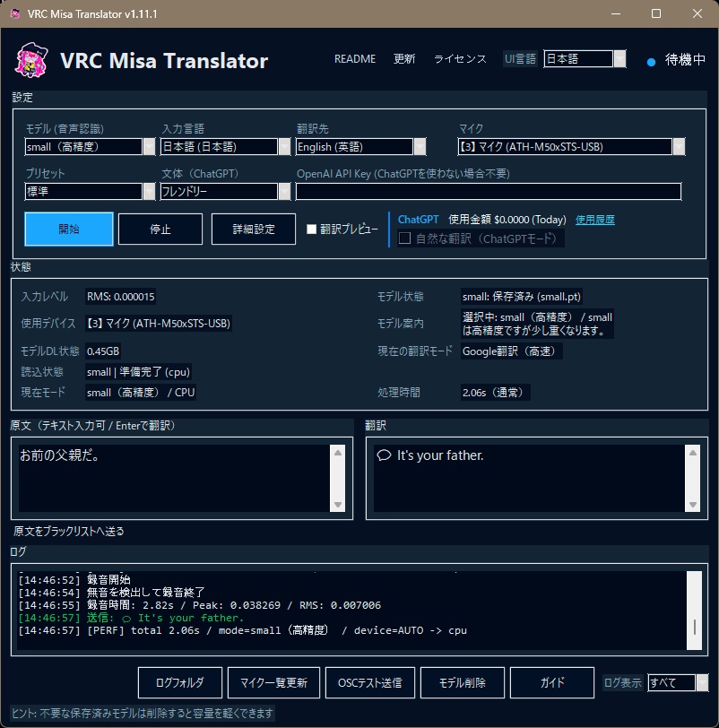The height and width of the screenshot is (728, 719).
Task: Click the 開始 button
Action: point(69,229)
